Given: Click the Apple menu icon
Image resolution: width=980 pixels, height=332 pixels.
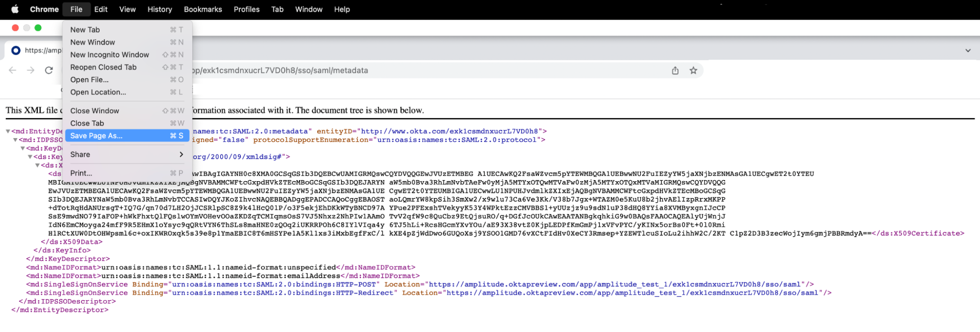Looking at the screenshot, I should click(15, 9).
